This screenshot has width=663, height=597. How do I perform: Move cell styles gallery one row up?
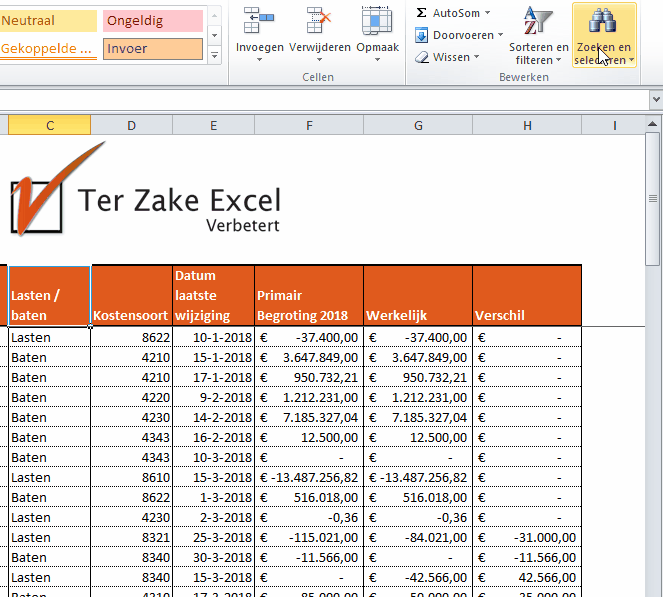pyautogui.click(x=214, y=16)
